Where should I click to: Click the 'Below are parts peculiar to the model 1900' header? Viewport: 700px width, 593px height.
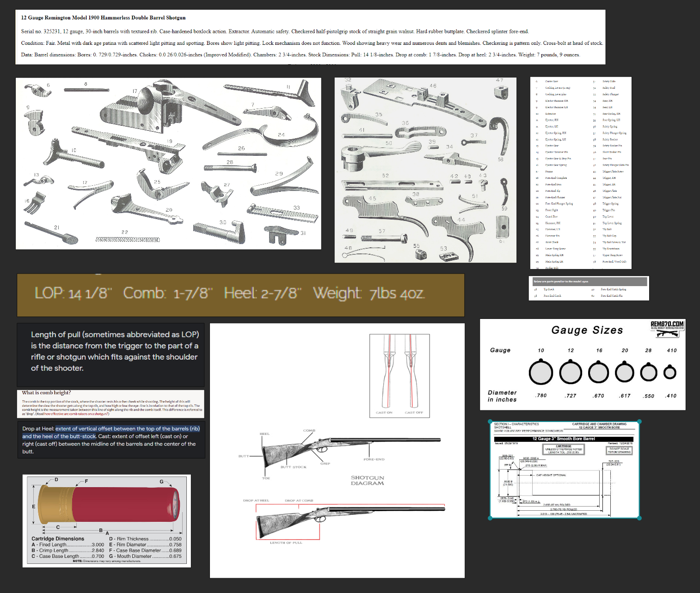(560, 281)
